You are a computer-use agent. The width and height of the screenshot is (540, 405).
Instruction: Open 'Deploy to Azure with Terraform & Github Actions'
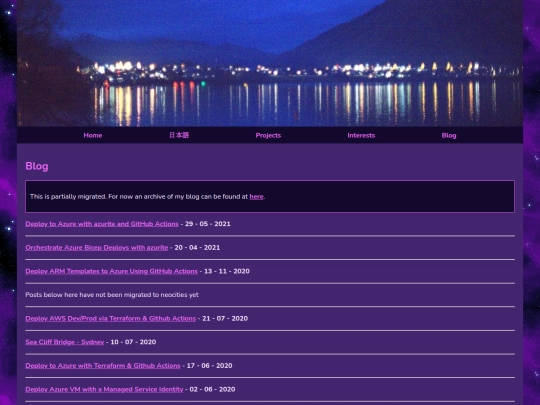(103, 366)
